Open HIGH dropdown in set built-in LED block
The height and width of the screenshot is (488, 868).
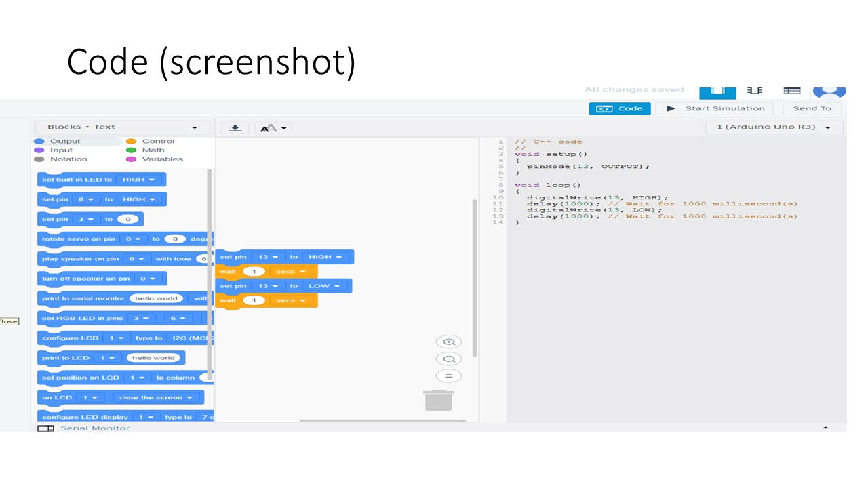[x=139, y=180]
